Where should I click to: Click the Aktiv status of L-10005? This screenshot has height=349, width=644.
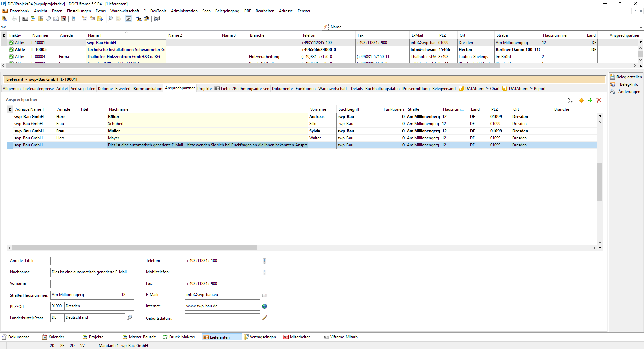(17, 50)
